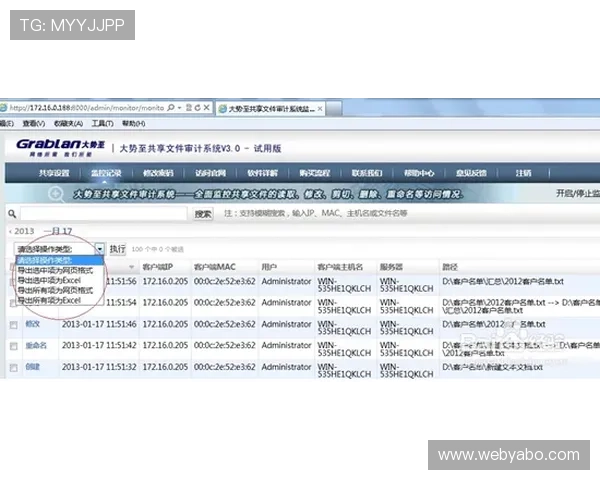600x480 pixels.
Task: Choose 导出所有项为Excel option
Action: point(59,300)
